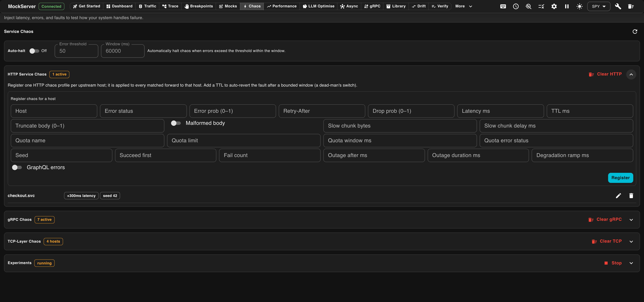Image resolution: width=644 pixels, height=302 pixels.
Task: Switch to the Dashboard tab
Action: click(119, 6)
